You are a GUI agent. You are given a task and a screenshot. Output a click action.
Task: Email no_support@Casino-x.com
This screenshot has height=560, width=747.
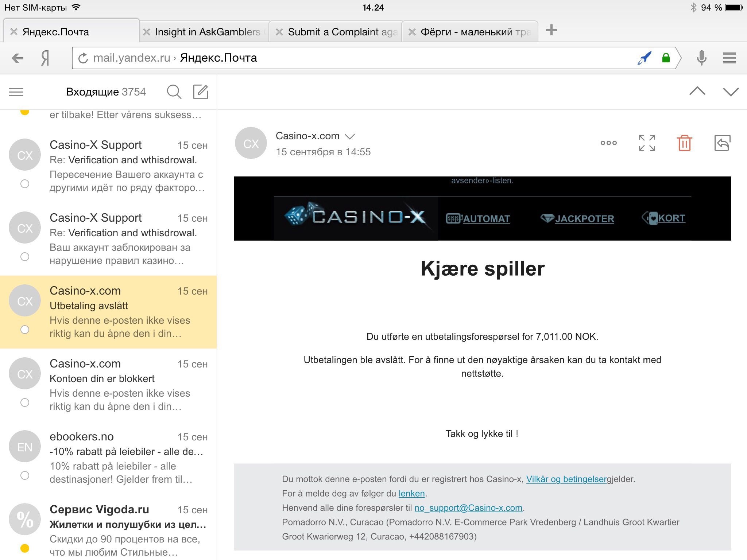point(468,508)
